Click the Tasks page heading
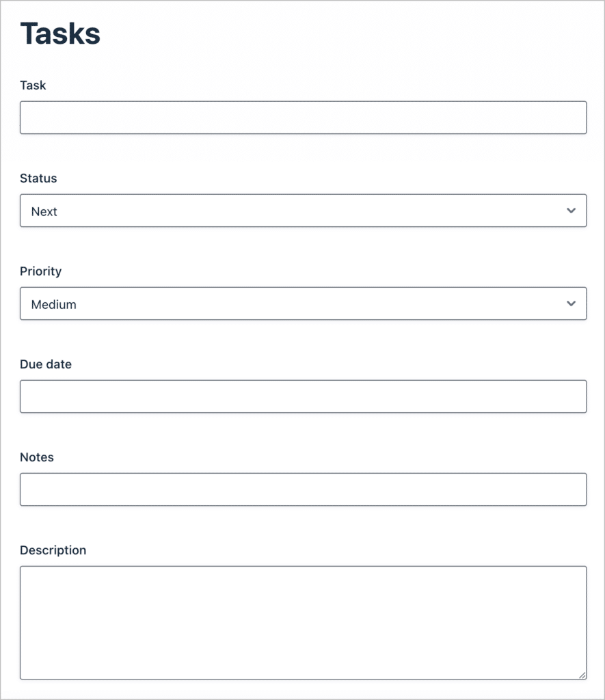The image size is (605, 700). pyautogui.click(x=60, y=34)
